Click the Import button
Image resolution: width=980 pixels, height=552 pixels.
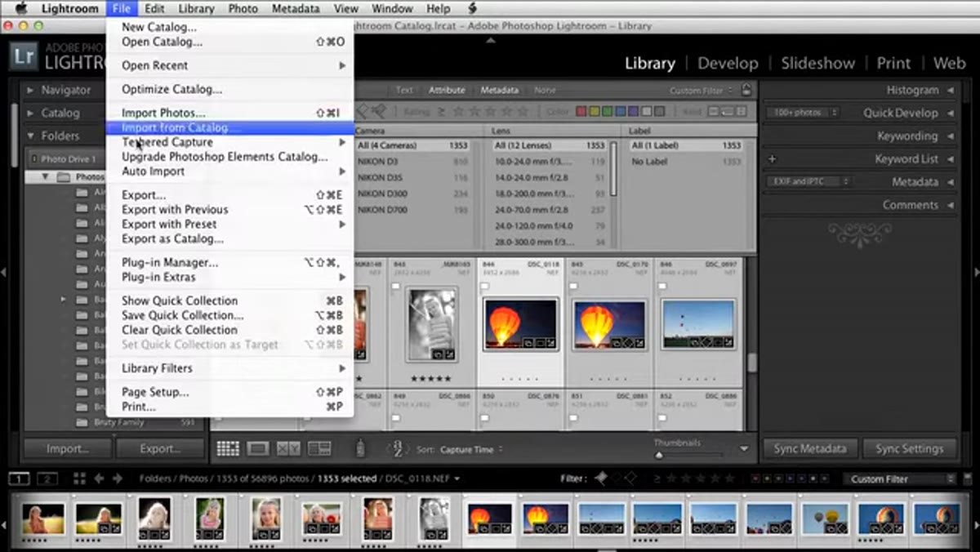pyautogui.click(x=67, y=448)
